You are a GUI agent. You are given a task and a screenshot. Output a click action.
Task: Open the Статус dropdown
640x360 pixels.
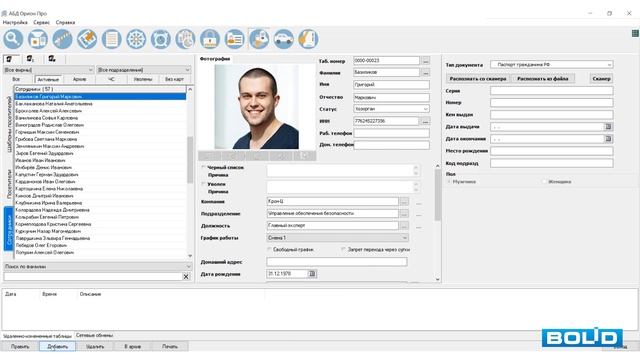pos(391,109)
